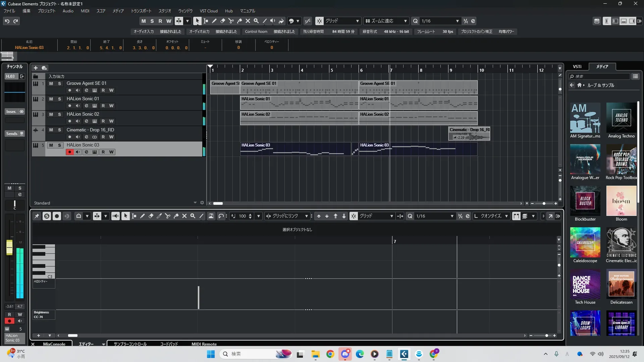Switch to the VSTi tab

pos(577,67)
